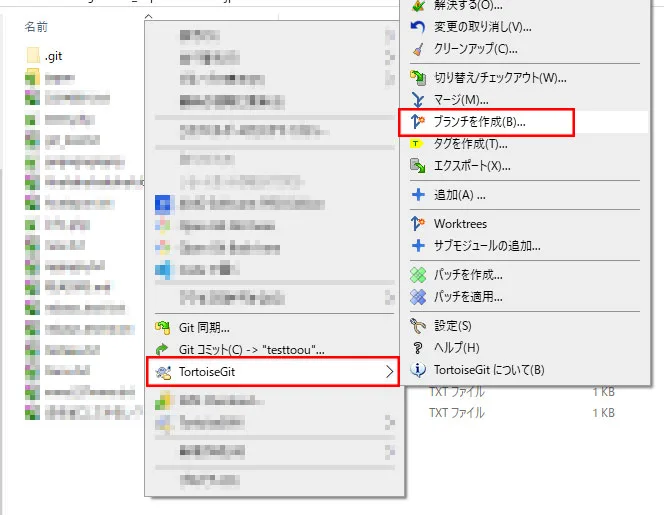The height and width of the screenshot is (515, 664).
Task: Click the TortoiseGit turtle icon
Action: click(163, 372)
